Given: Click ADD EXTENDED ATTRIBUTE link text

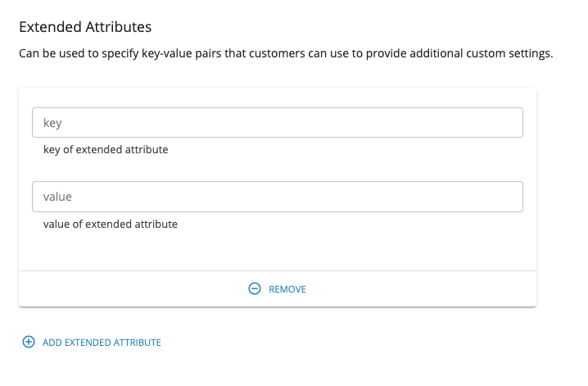Looking at the screenshot, I should click(x=102, y=343).
